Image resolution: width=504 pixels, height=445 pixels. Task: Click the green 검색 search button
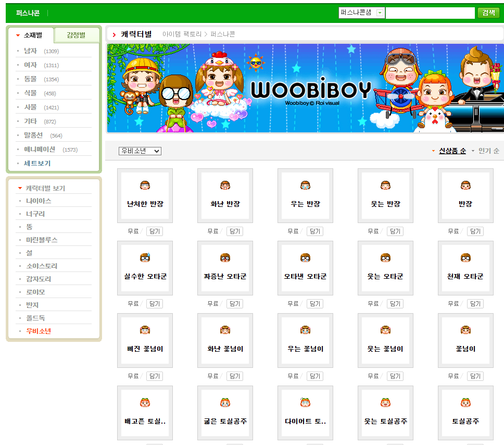pyautogui.click(x=488, y=13)
